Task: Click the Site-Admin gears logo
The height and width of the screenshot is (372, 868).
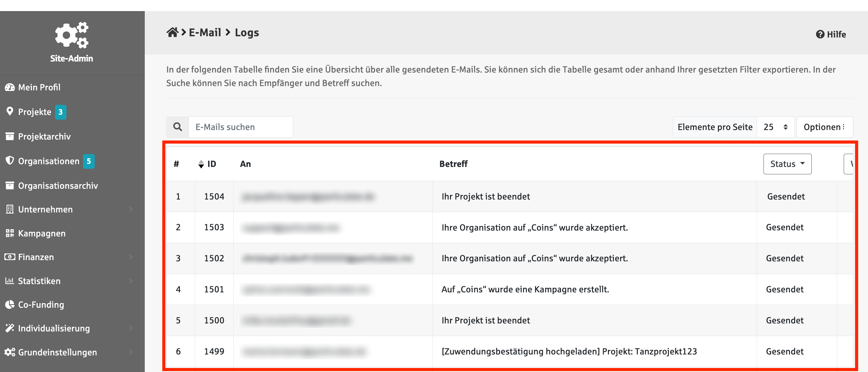Action: (71, 35)
